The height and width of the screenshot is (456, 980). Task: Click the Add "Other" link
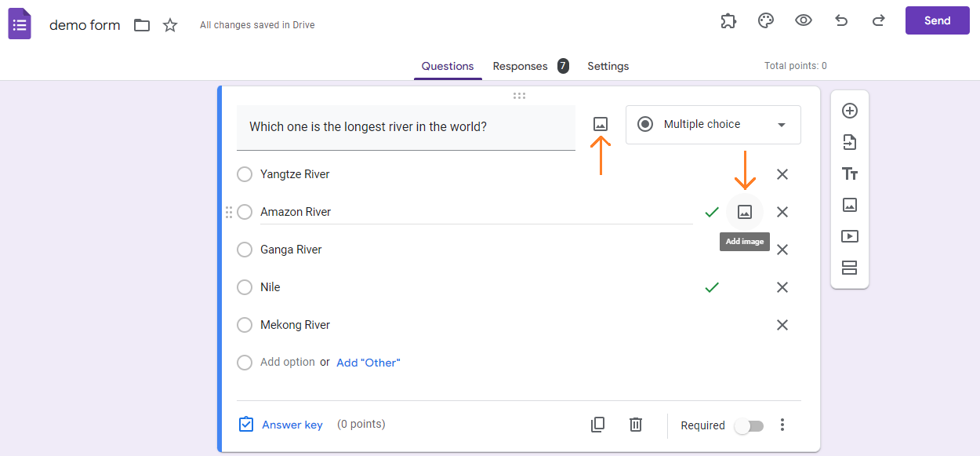(368, 363)
